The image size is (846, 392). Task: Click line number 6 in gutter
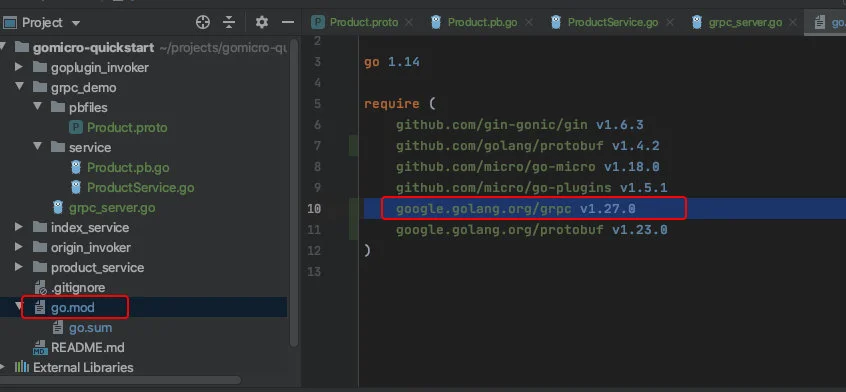click(x=317, y=125)
